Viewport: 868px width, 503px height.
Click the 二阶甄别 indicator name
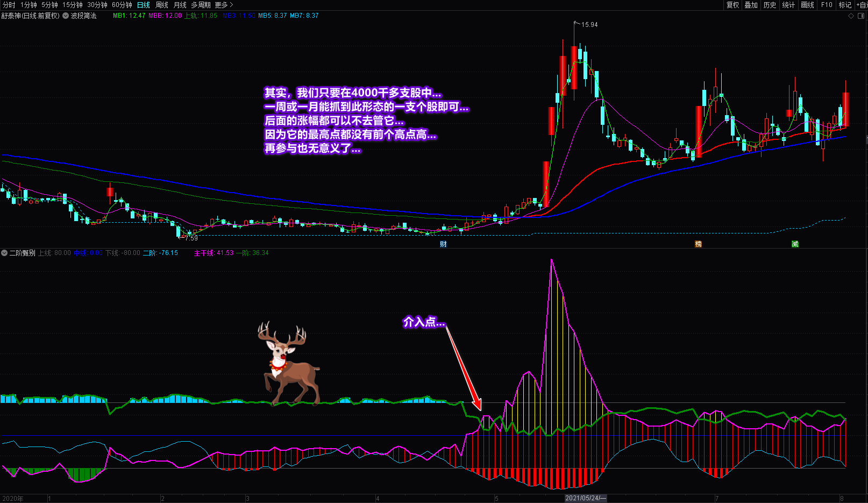(22, 253)
